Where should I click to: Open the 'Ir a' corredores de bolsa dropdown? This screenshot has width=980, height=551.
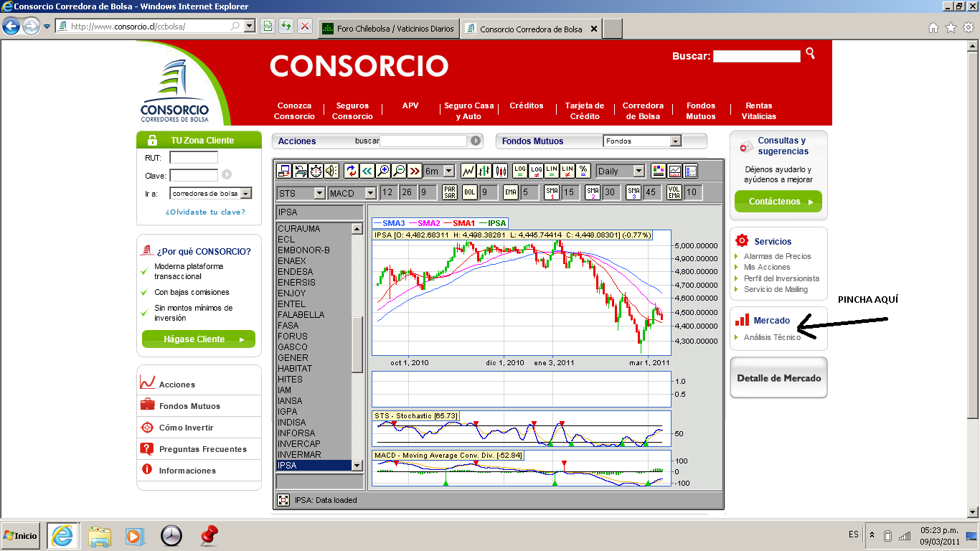pos(211,194)
